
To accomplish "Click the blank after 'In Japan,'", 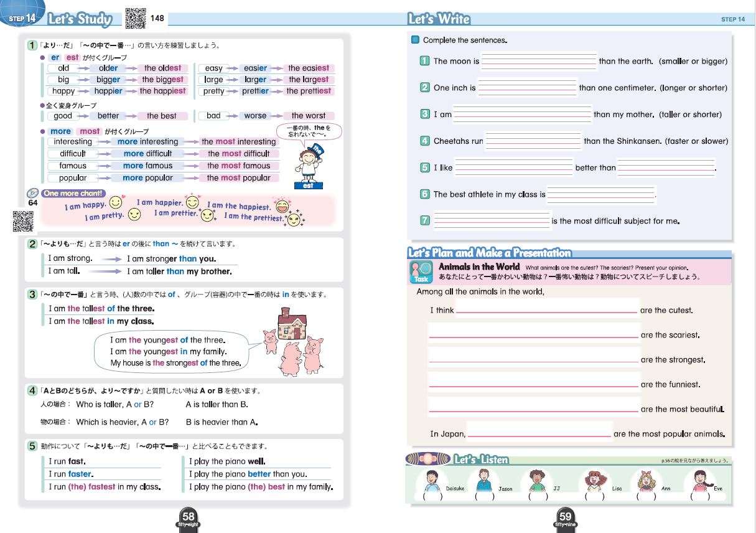I will [x=539, y=432].
